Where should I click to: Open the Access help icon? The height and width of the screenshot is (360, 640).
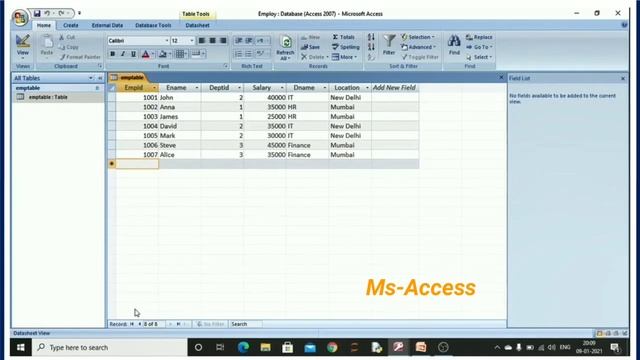click(x=624, y=25)
